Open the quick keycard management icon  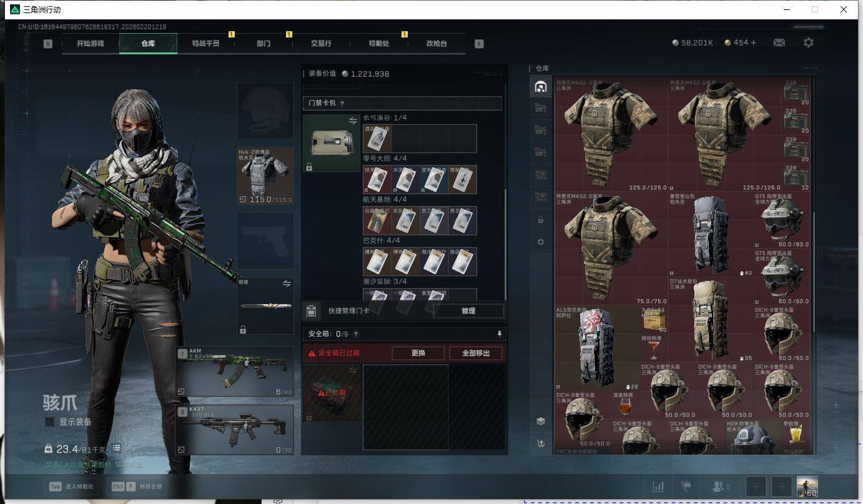tap(312, 310)
